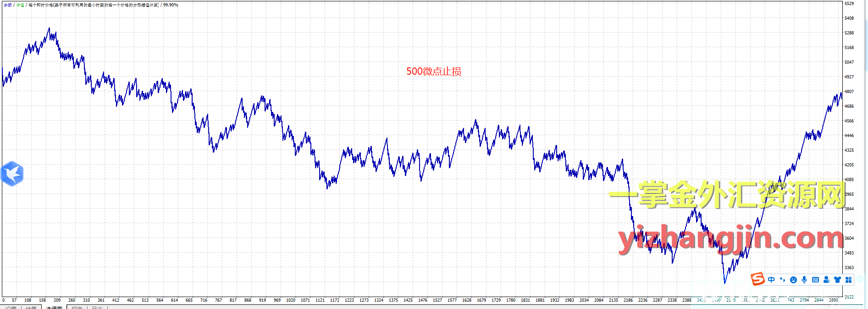Viewport: 868px width, 309px height.
Task: Start voice input with the microphone icon
Action: (804, 280)
